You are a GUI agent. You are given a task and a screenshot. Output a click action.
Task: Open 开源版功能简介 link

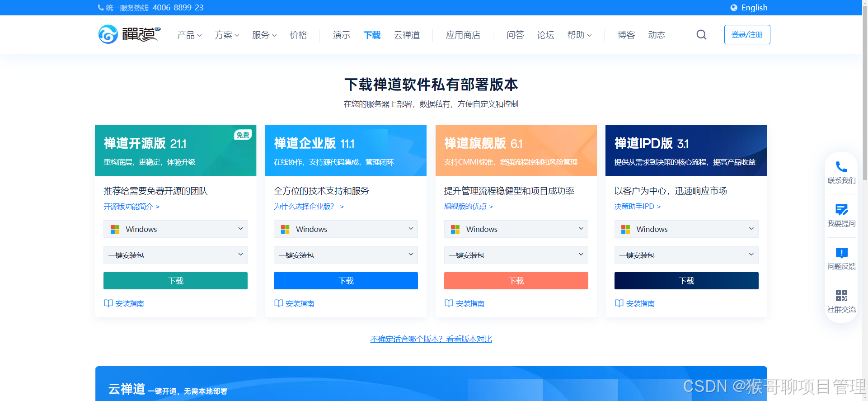[131, 206]
